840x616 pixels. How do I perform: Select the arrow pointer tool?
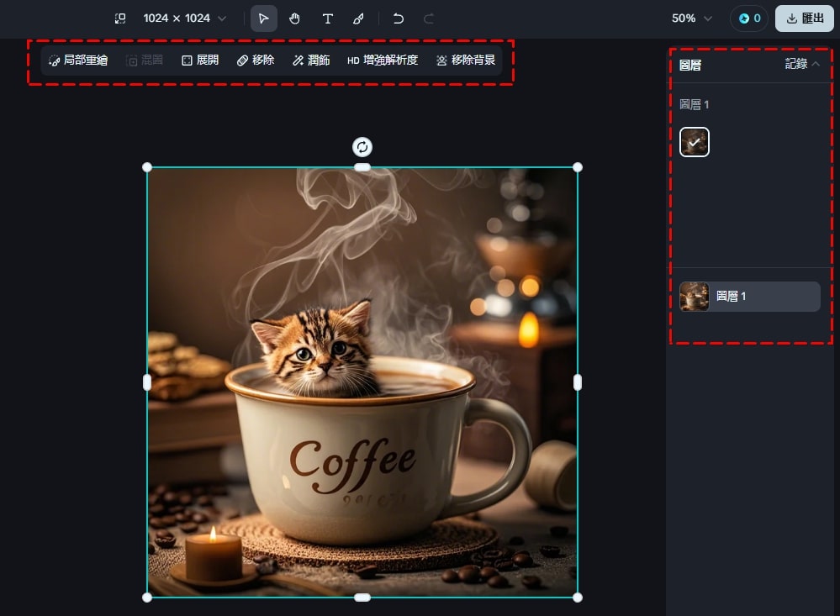[x=264, y=18]
